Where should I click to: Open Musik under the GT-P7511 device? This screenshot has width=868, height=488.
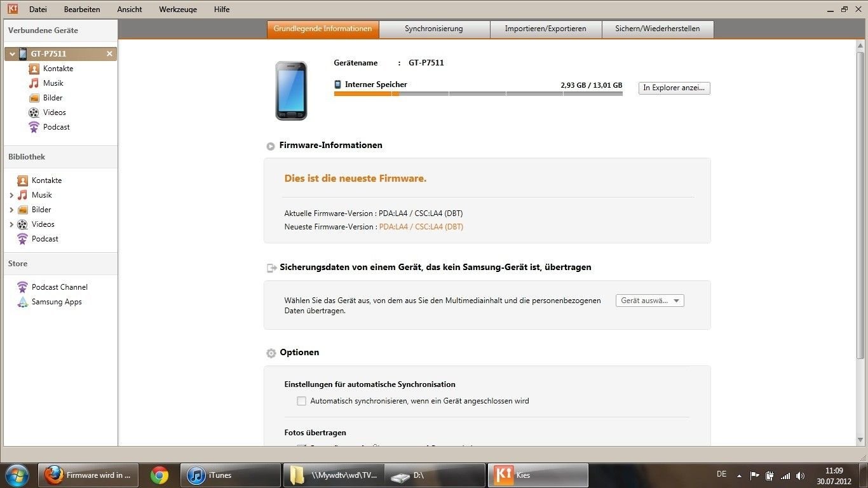pos(53,83)
